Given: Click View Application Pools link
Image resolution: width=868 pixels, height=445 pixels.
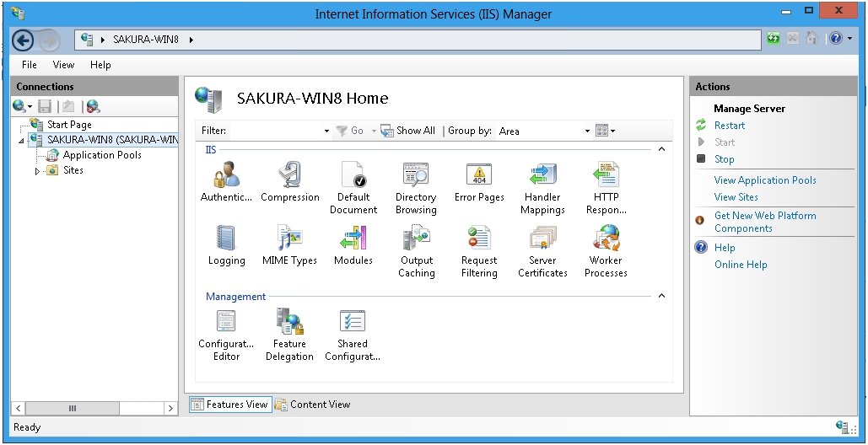Looking at the screenshot, I should (765, 180).
